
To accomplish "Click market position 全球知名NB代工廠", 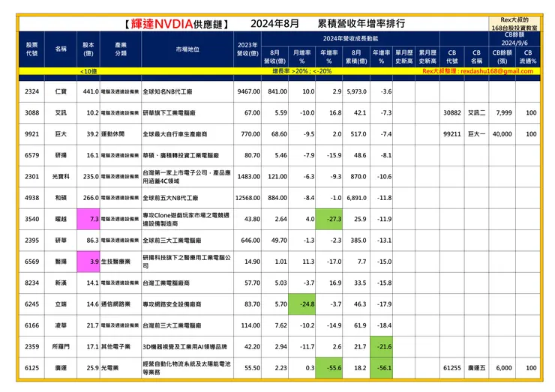I will tap(167, 91).
